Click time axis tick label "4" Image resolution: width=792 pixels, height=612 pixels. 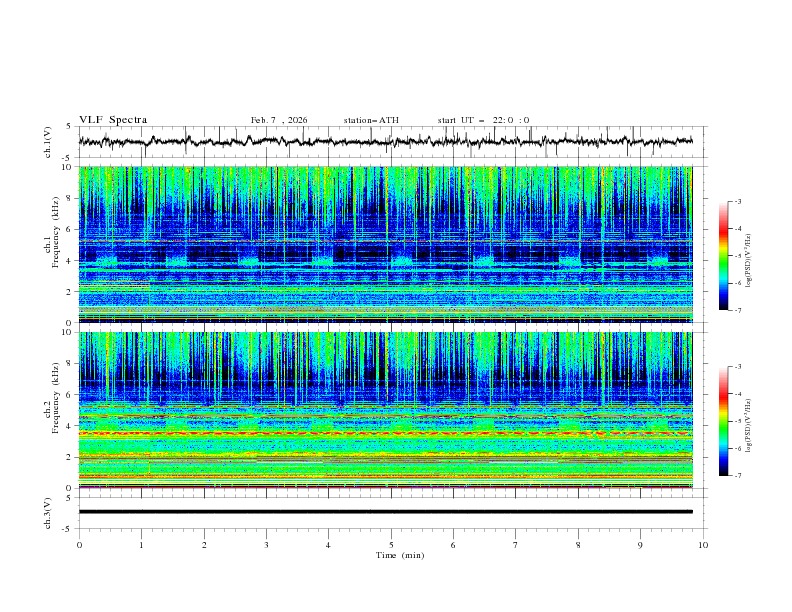click(x=329, y=545)
